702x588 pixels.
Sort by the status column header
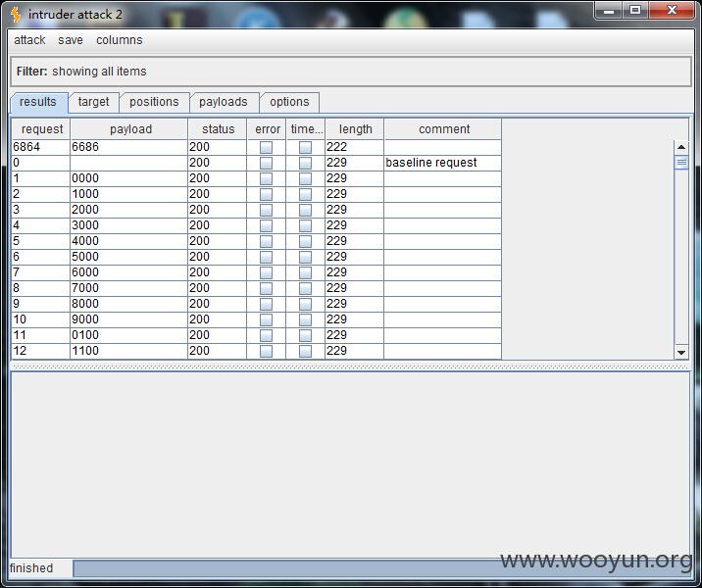click(x=217, y=129)
